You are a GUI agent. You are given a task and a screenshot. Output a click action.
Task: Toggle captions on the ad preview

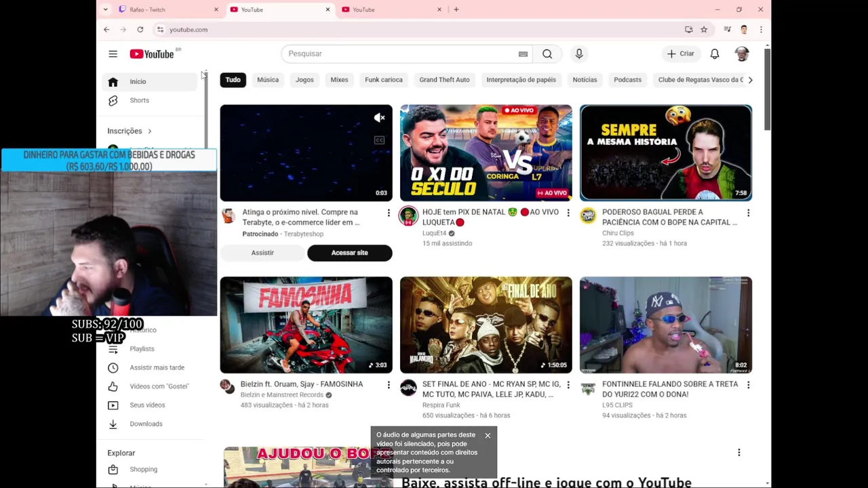tap(380, 140)
